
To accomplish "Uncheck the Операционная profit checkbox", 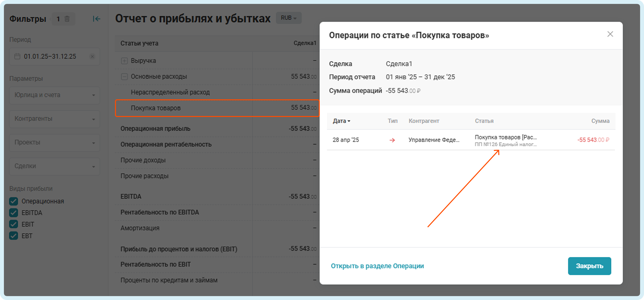I will (x=13, y=201).
